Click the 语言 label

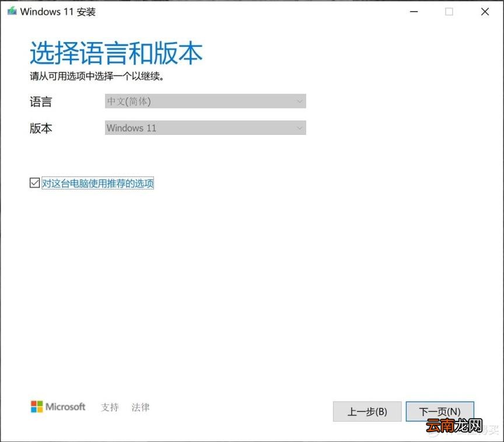click(41, 102)
